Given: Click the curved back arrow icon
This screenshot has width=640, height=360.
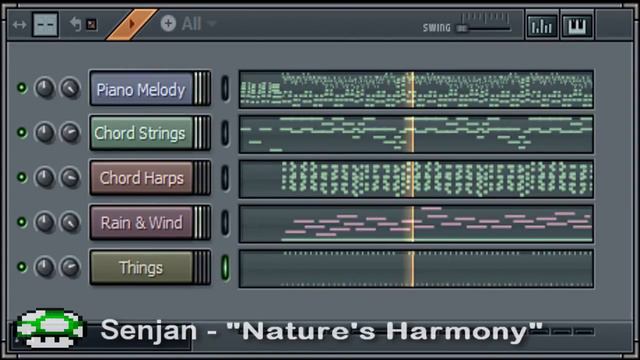Looking at the screenshot, I should coord(76,24).
